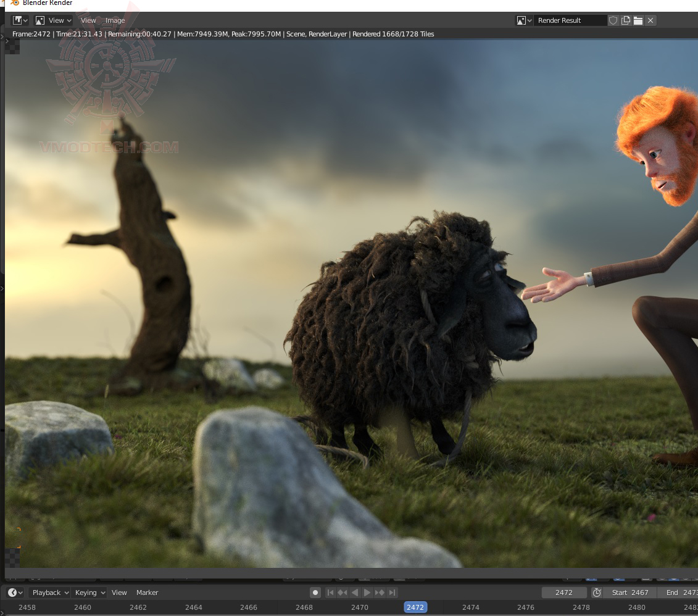Click the End frame field
This screenshot has width=698, height=616.
678,593
